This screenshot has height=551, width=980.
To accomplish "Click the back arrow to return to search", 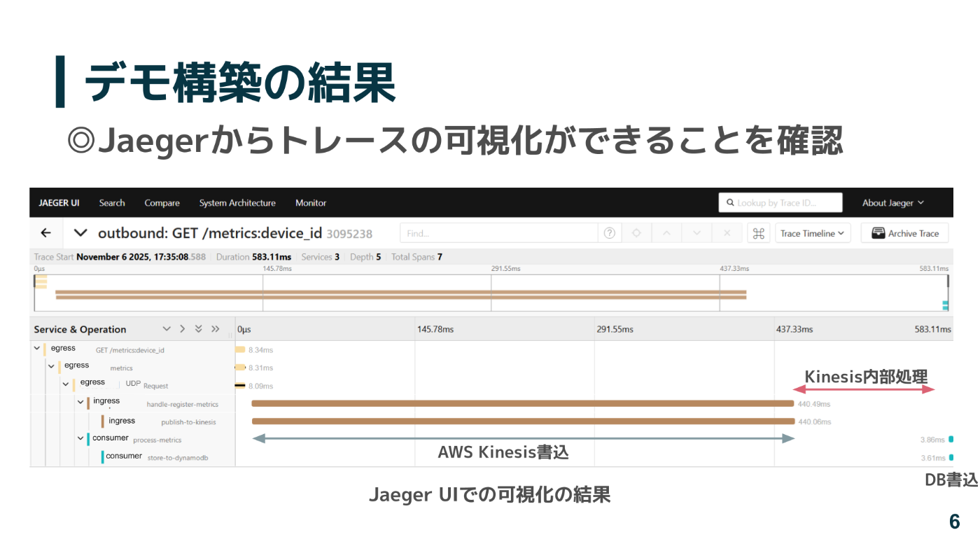I will (x=45, y=232).
